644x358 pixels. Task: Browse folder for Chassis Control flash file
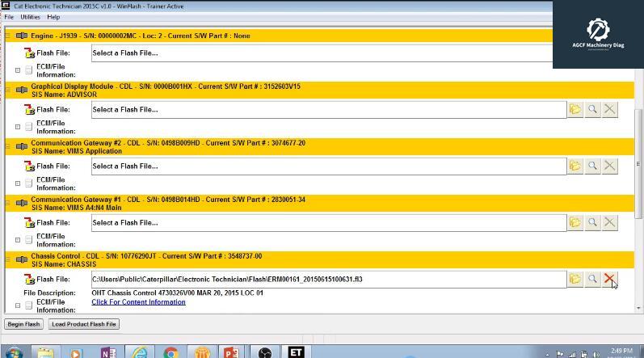pos(575,279)
